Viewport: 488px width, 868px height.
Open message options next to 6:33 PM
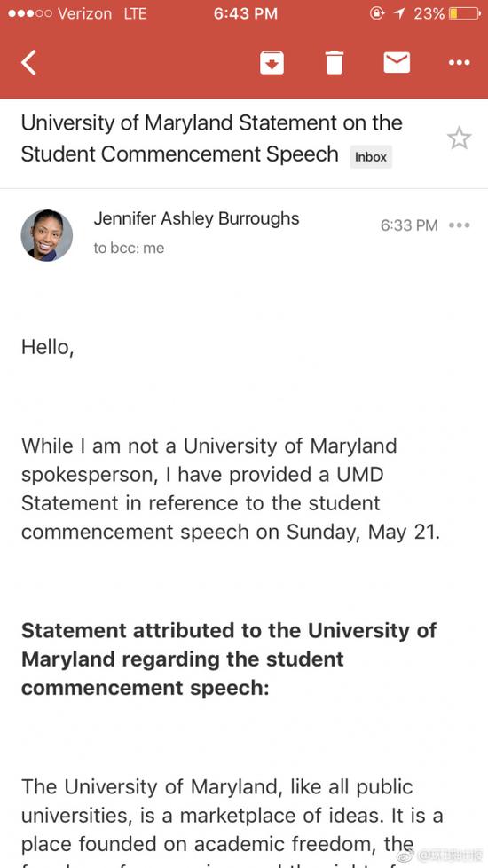pyautogui.click(x=460, y=225)
